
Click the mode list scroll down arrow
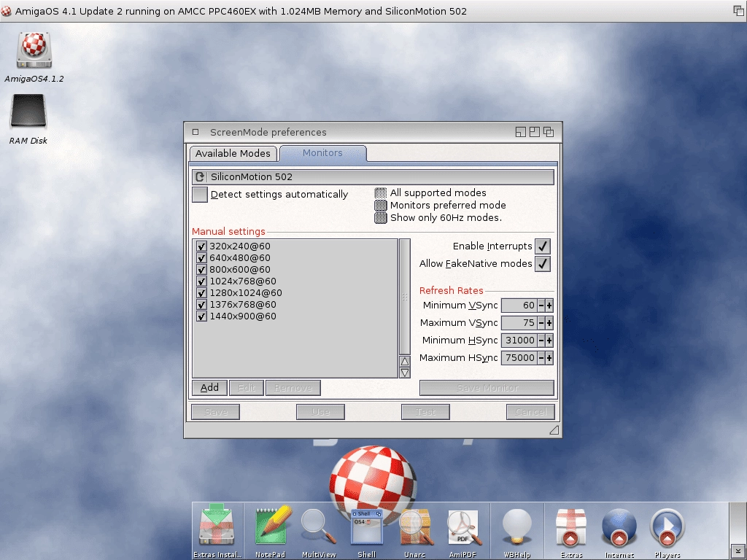[x=405, y=373]
